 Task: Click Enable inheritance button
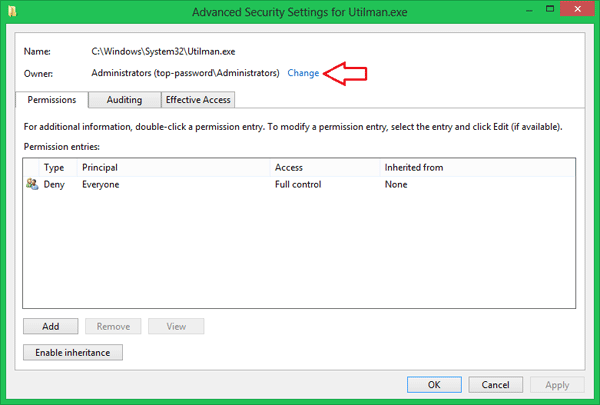coord(73,353)
